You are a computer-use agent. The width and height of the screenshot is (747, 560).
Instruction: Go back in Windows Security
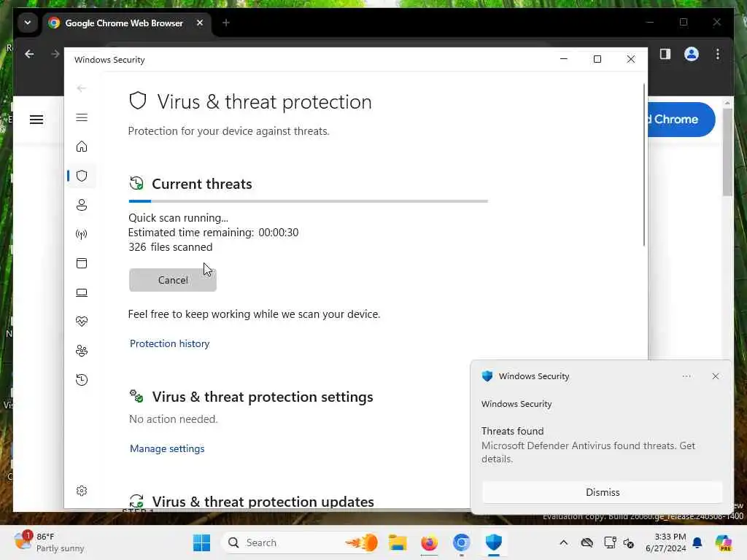click(82, 88)
